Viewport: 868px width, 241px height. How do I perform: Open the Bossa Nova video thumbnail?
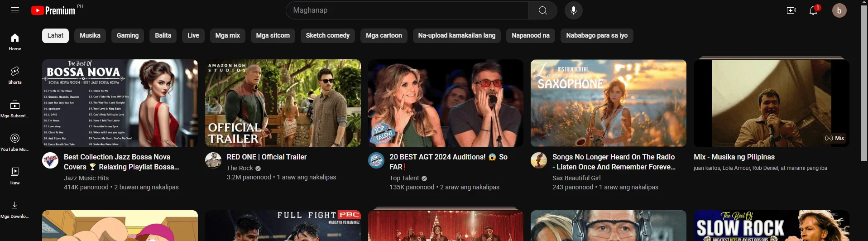click(x=120, y=103)
